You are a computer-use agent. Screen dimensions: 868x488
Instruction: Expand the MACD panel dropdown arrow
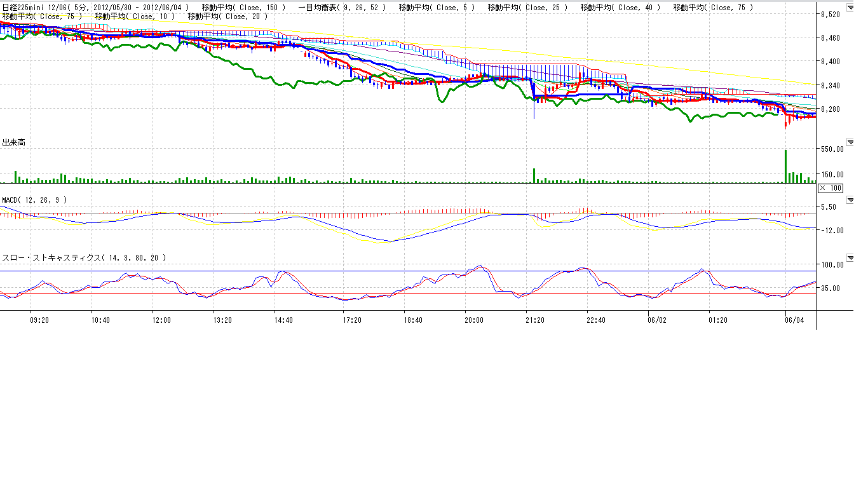pos(850,200)
